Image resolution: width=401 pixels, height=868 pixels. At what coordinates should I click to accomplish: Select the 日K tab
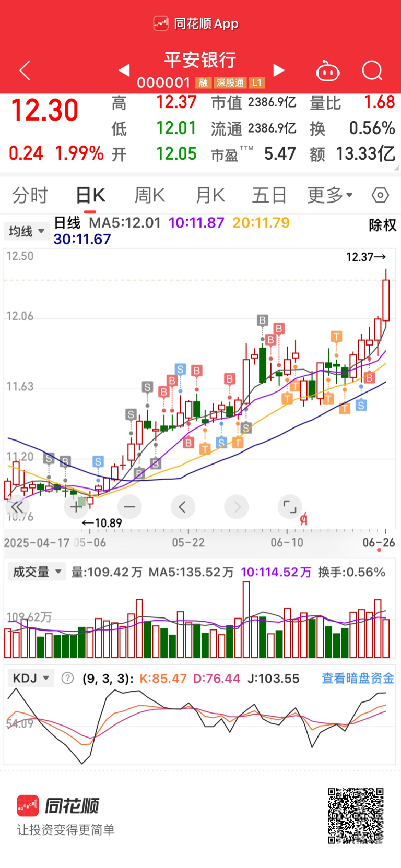90,196
